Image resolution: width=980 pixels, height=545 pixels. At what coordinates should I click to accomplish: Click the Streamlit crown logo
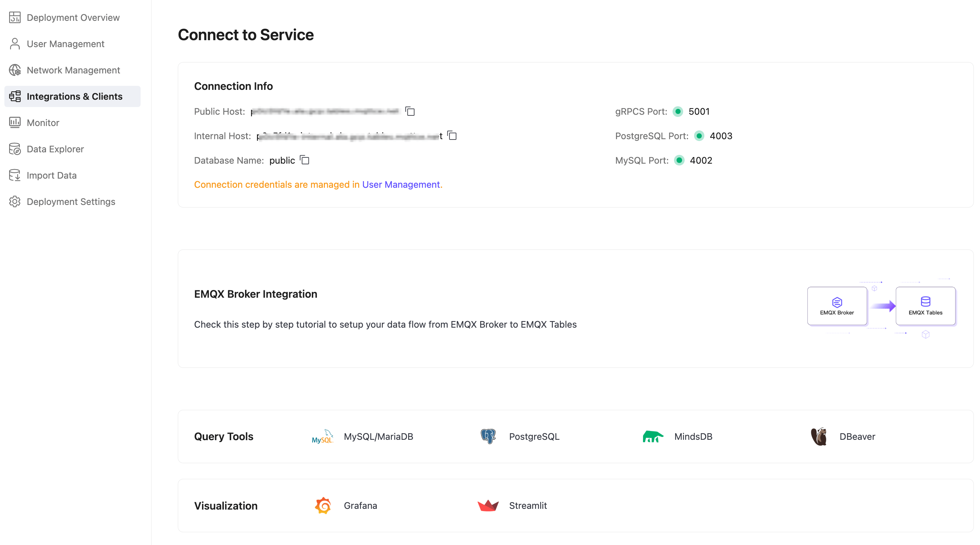pyautogui.click(x=488, y=506)
